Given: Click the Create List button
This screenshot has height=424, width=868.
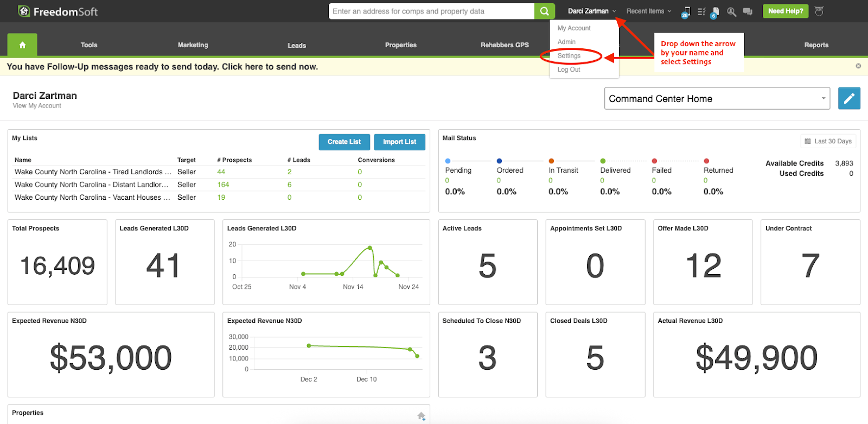Looking at the screenshot, I should click(x=344, y=142).
